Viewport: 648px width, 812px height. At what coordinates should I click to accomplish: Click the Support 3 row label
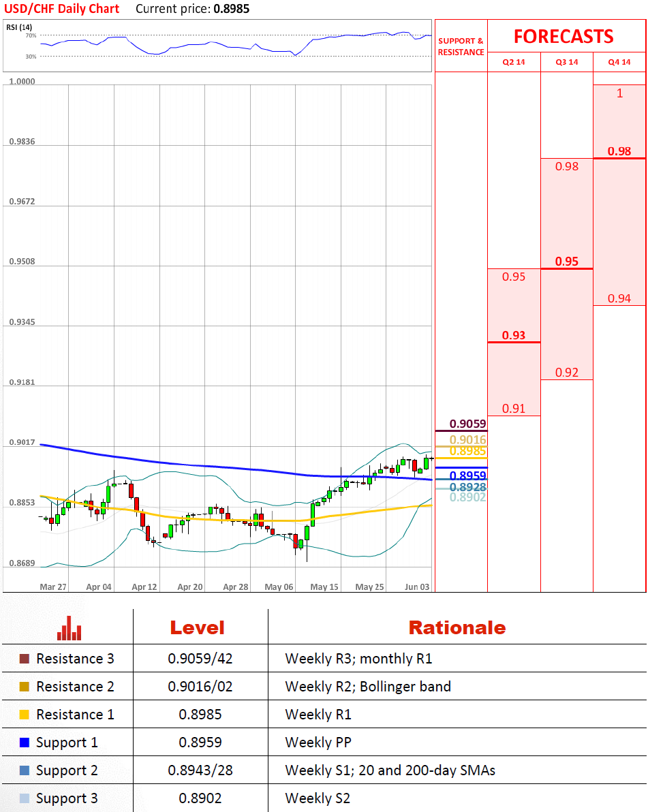(67, 798)
